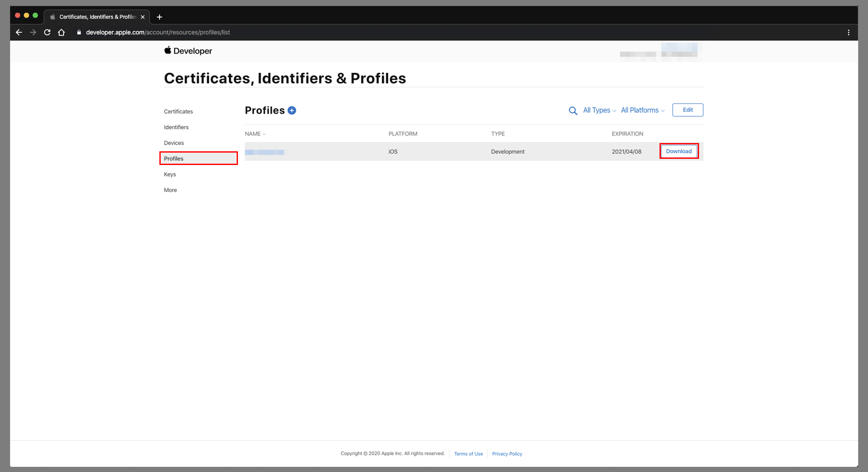868x472 pixels.
Task: Click the NAME column sort arrow
Action: 264,134
